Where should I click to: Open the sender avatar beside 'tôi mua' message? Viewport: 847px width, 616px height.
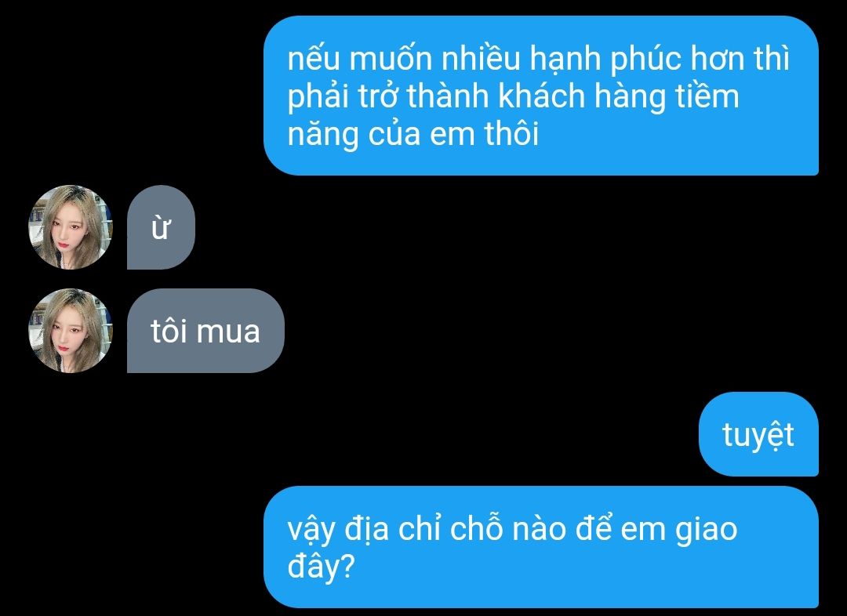click(x=71, y=331)
